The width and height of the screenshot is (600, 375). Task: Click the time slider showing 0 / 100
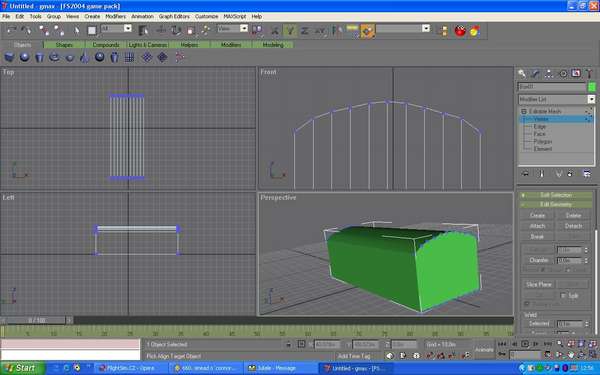click(36, 320)
